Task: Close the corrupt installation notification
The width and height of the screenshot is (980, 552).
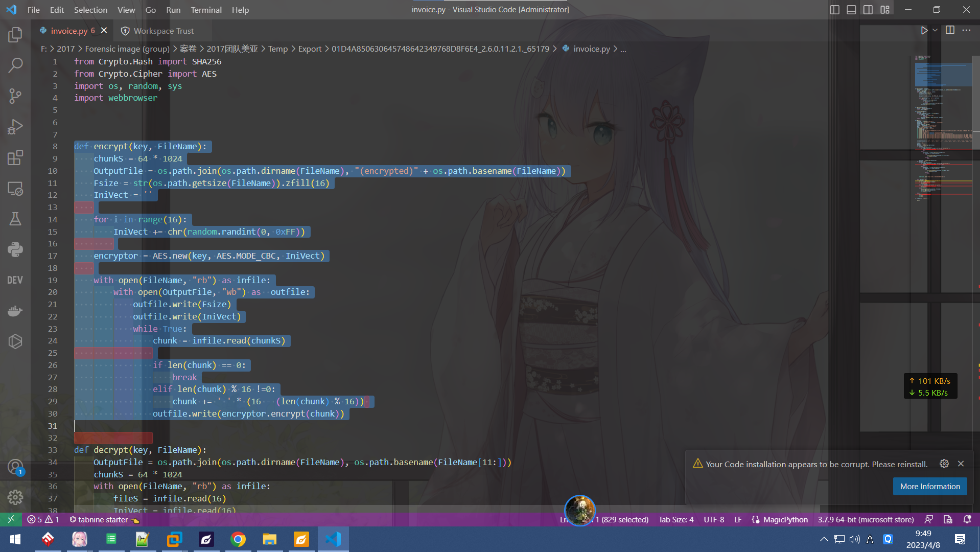Action: coord(961,464)
